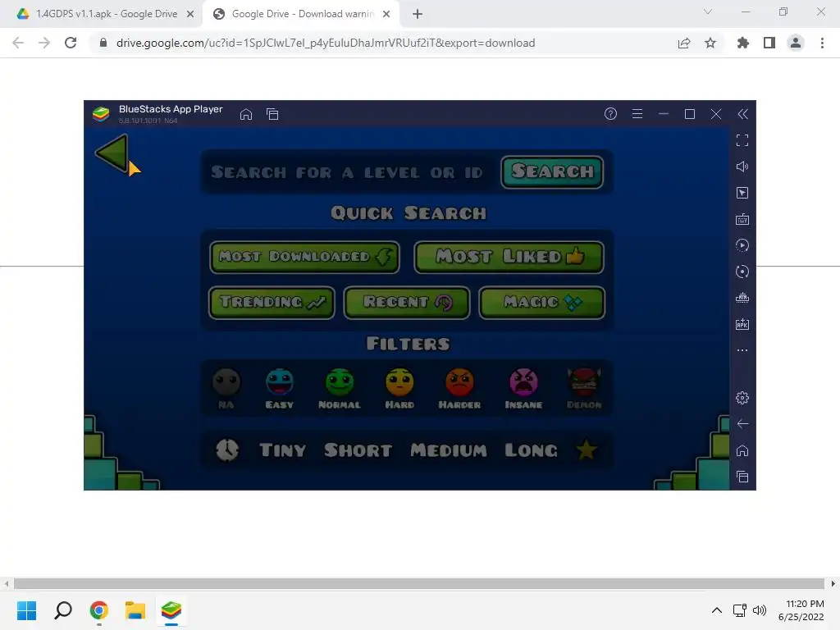
Task: Click Chrome share page icon
Action: click(684, 43)
